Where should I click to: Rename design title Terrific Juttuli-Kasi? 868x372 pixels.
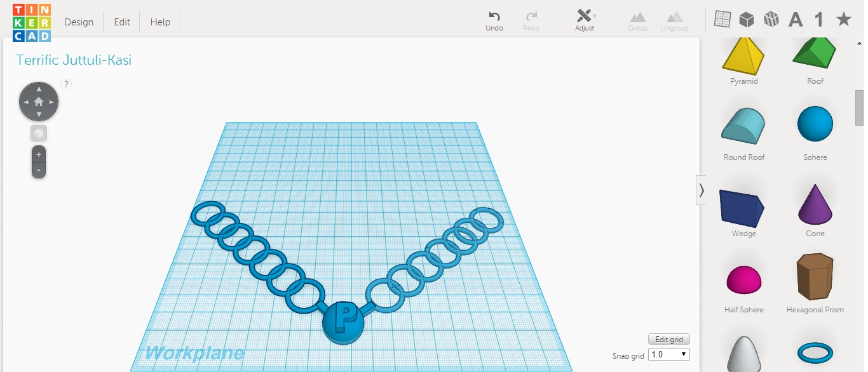[x=74, y=60]
